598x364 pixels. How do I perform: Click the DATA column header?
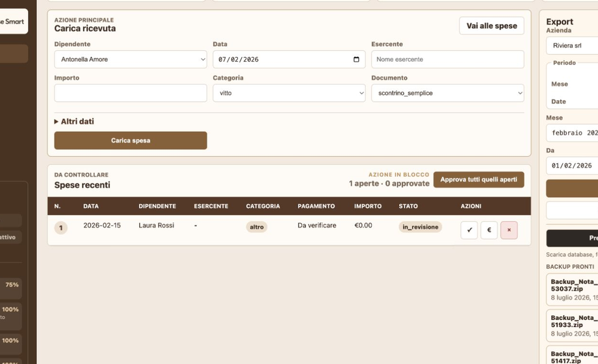coord(91,206)
